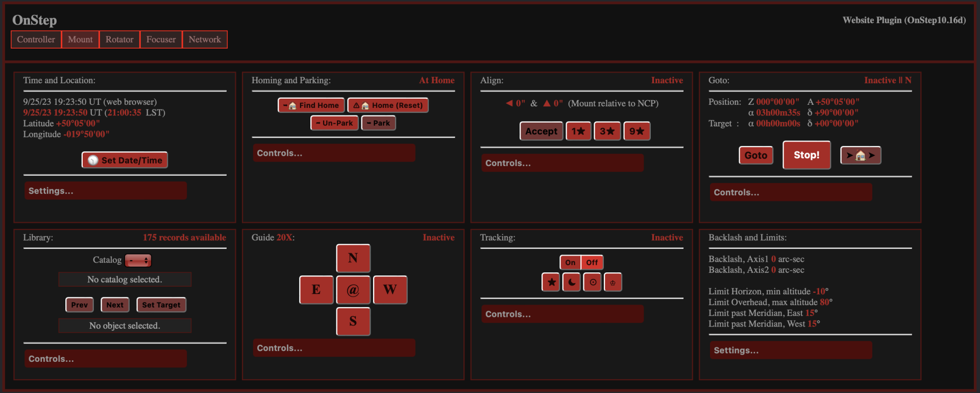Image resolution: width=980 pixels, height=393 pixels.
Task: Click Prev in Library
Action: click(x=80, y=305)
